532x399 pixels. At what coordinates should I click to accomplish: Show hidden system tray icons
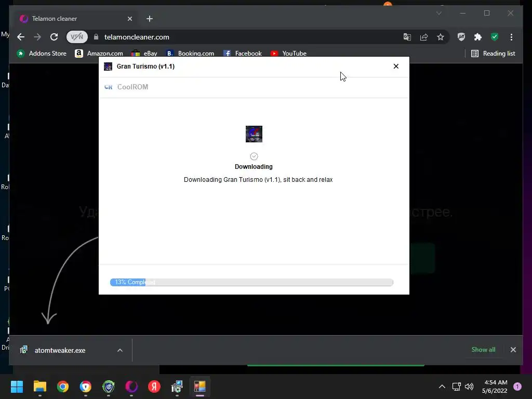tap(442, 387)
